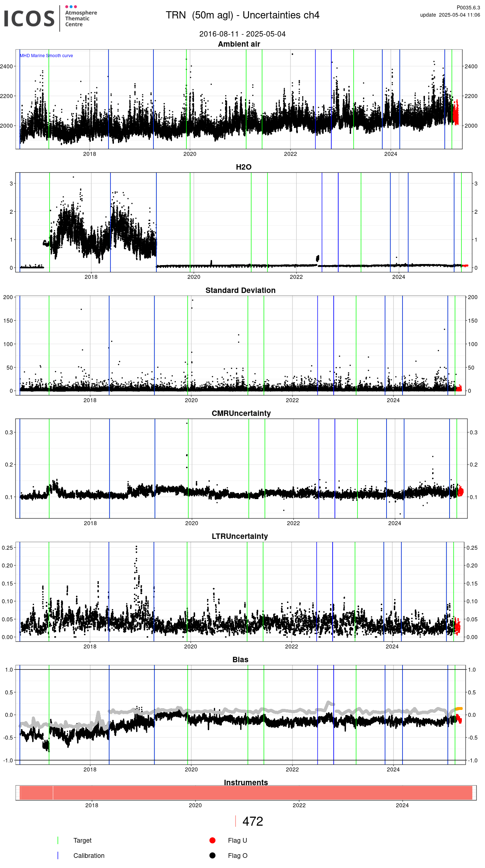Click the date range '2016-08-11 - 2025-05-04'
Screen dimensions: 485x868
click(x=242, y=34)
